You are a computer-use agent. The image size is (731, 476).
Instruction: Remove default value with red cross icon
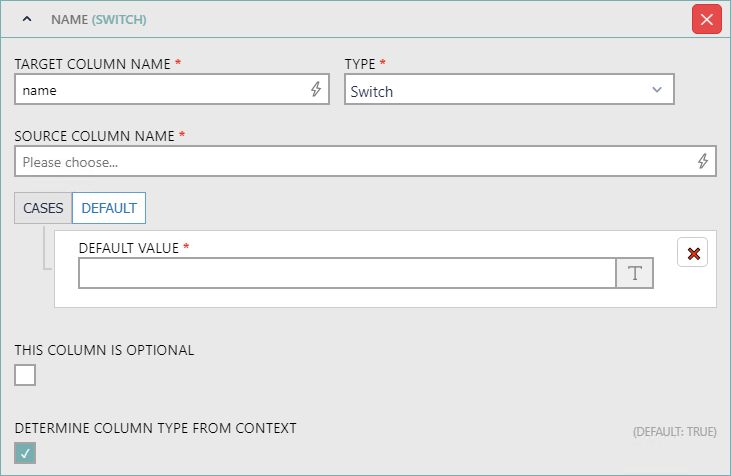(693, 253)
